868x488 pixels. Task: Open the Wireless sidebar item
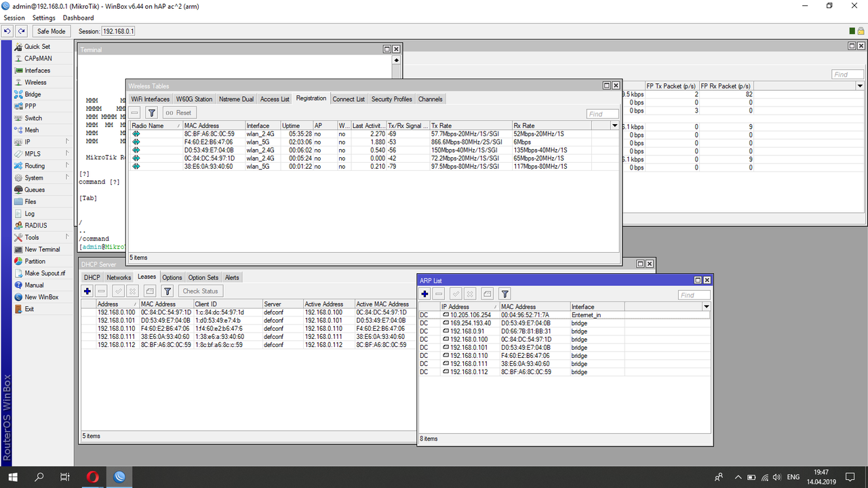tap(35, 82)
